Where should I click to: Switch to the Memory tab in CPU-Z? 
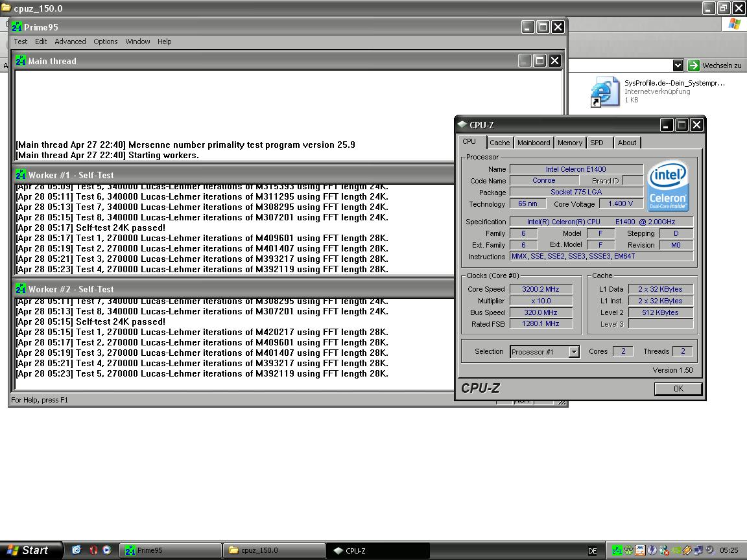tap(570, 143)
